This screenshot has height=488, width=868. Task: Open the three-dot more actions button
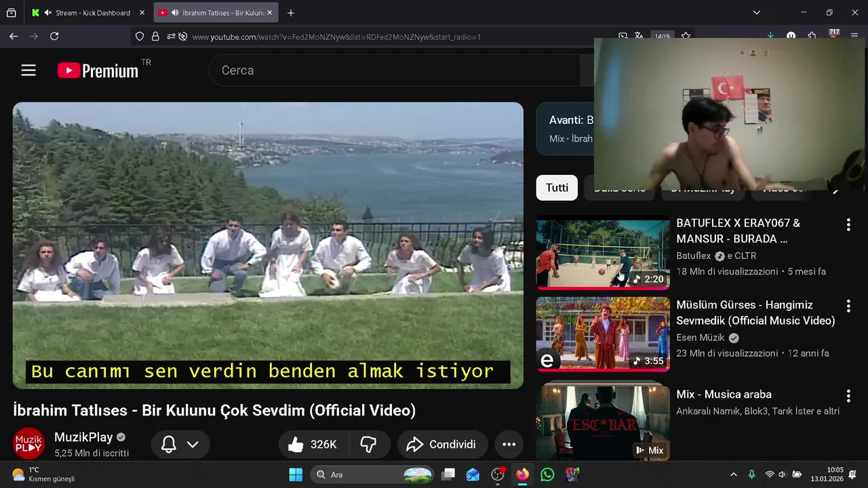pos(509,445)
